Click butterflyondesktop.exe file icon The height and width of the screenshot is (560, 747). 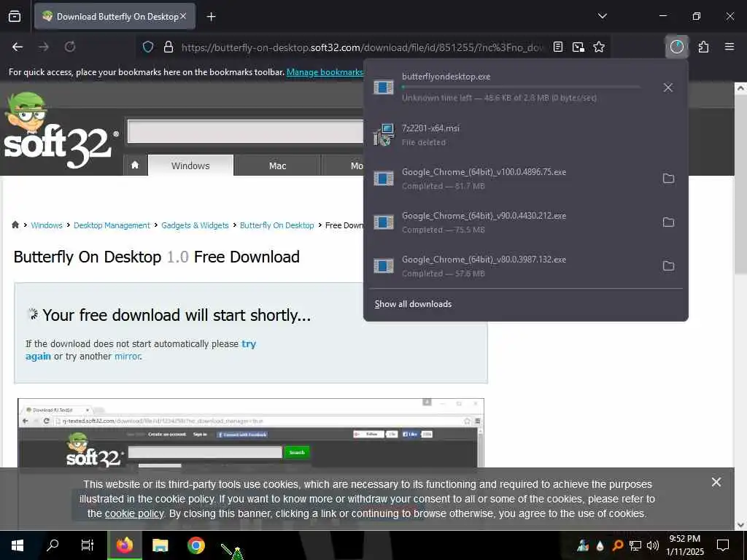click(x=384, y=87)
